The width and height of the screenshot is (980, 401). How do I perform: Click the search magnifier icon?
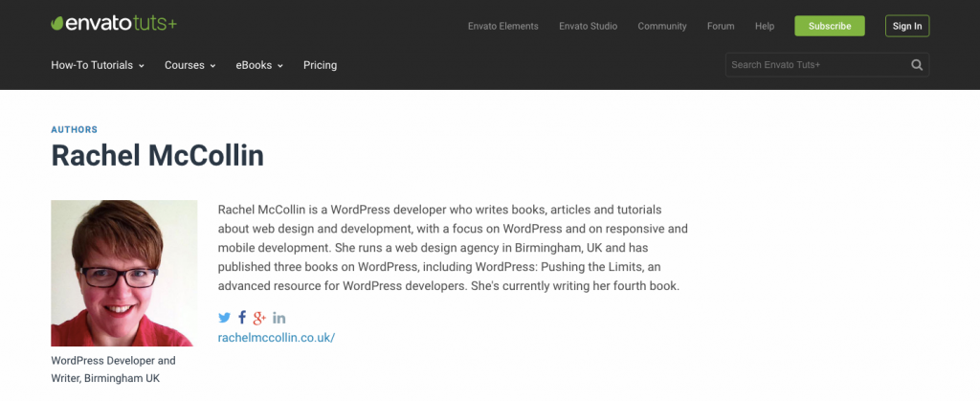click(916, 65)
